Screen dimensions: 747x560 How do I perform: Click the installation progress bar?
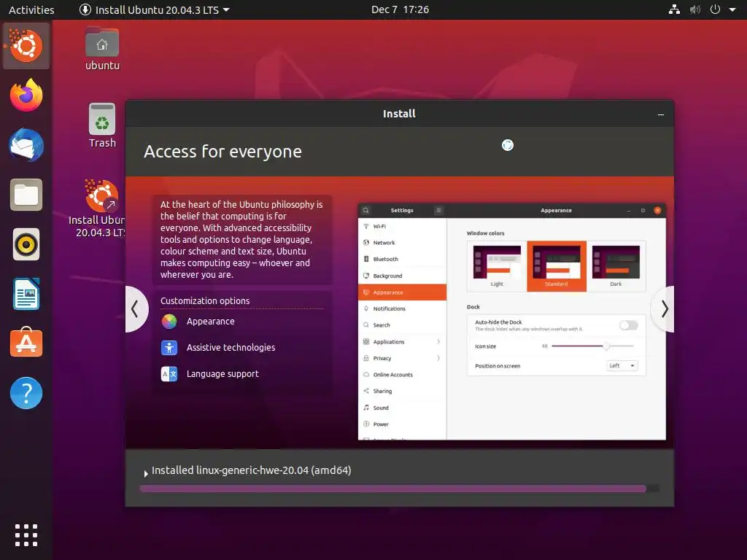[400, 489]
